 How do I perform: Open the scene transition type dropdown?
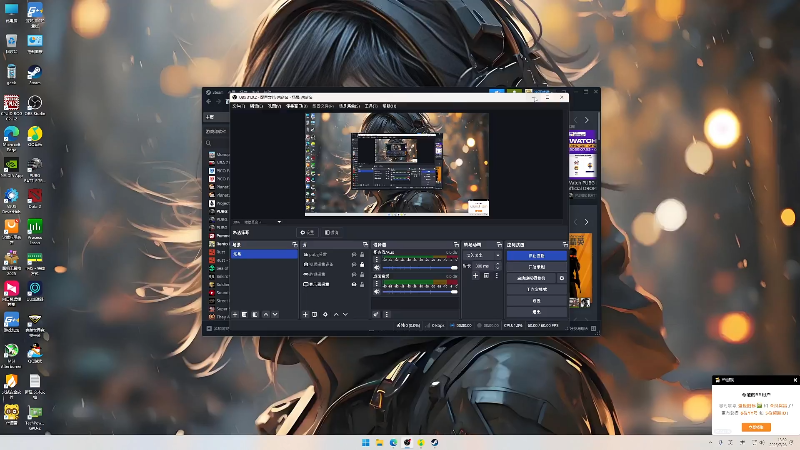482,255
